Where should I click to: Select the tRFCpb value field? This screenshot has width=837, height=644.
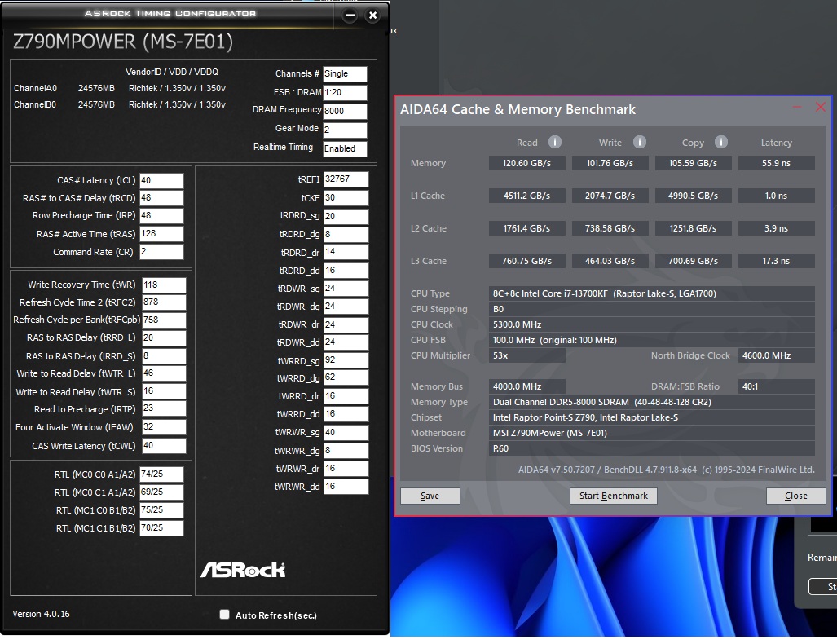click(x=164, y=320)
